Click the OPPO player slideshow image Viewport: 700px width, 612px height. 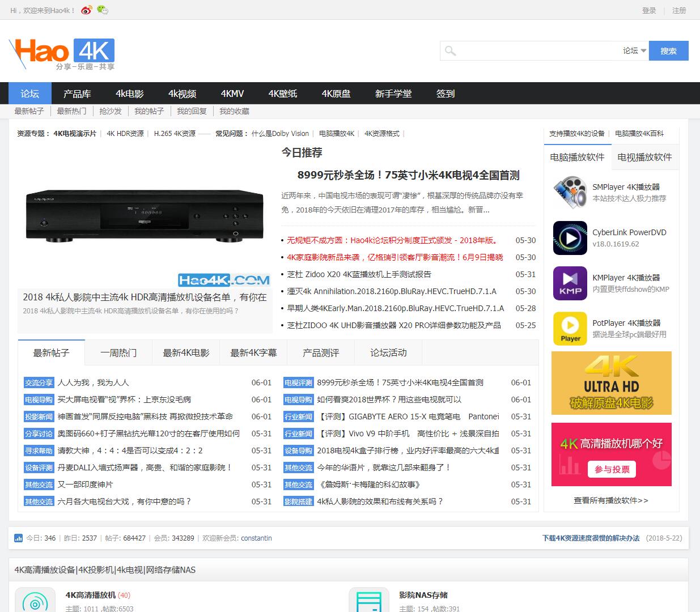pos(145,215)
